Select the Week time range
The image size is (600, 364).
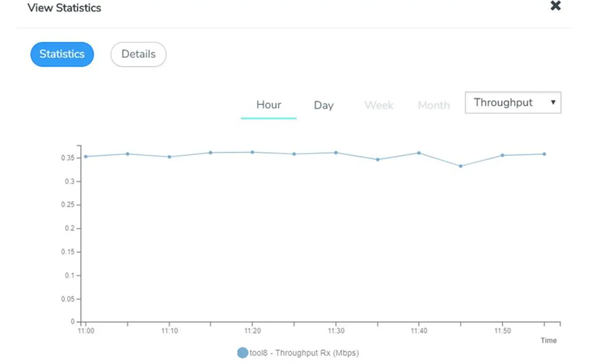(x=379, y=105)
